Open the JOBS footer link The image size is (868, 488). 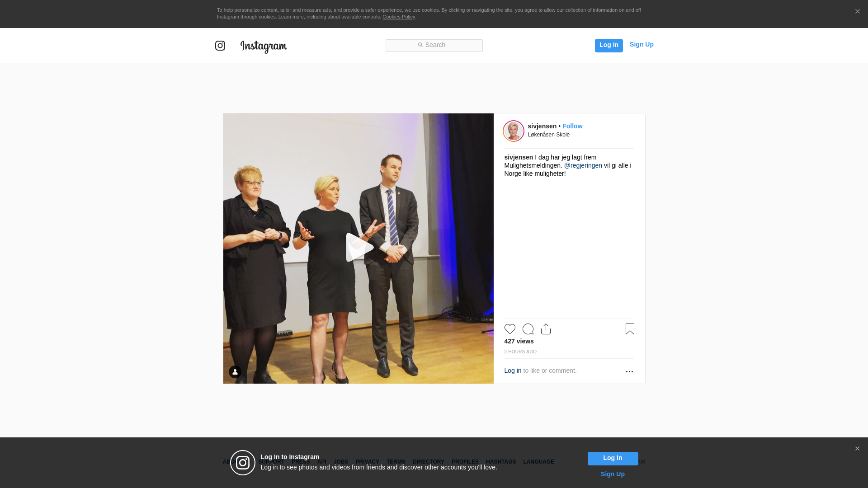341,462
